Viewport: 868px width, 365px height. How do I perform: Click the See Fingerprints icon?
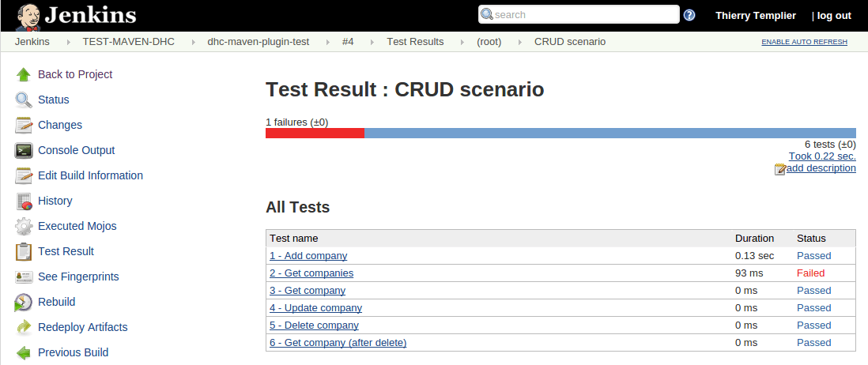(24, 277)
